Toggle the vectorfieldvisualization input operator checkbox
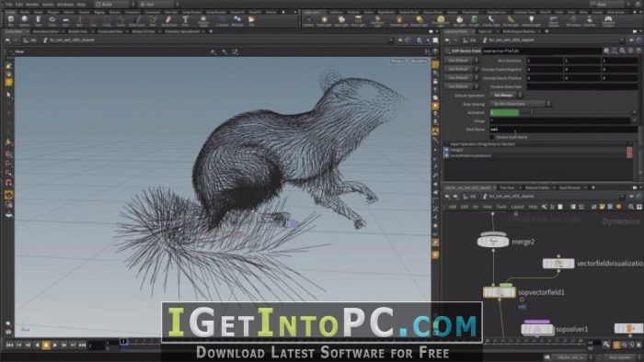 click(446, 156)
